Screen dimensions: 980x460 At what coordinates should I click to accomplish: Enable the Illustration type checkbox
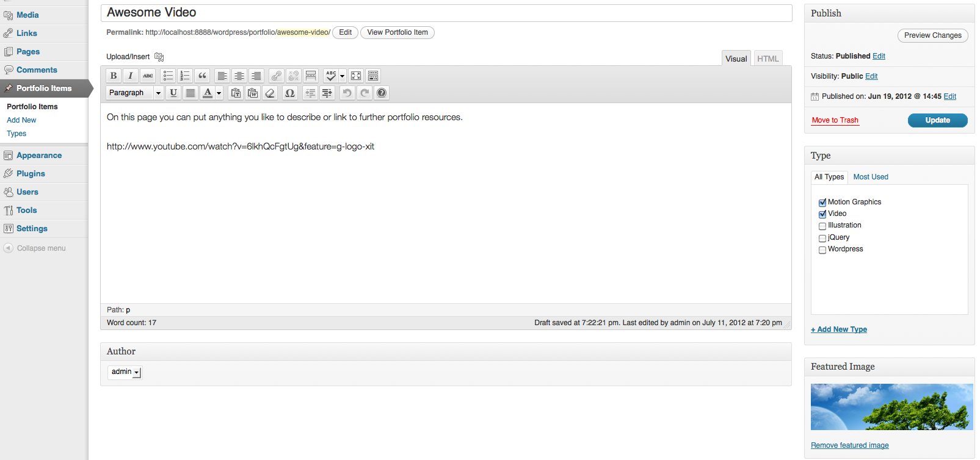pos(822,226)
